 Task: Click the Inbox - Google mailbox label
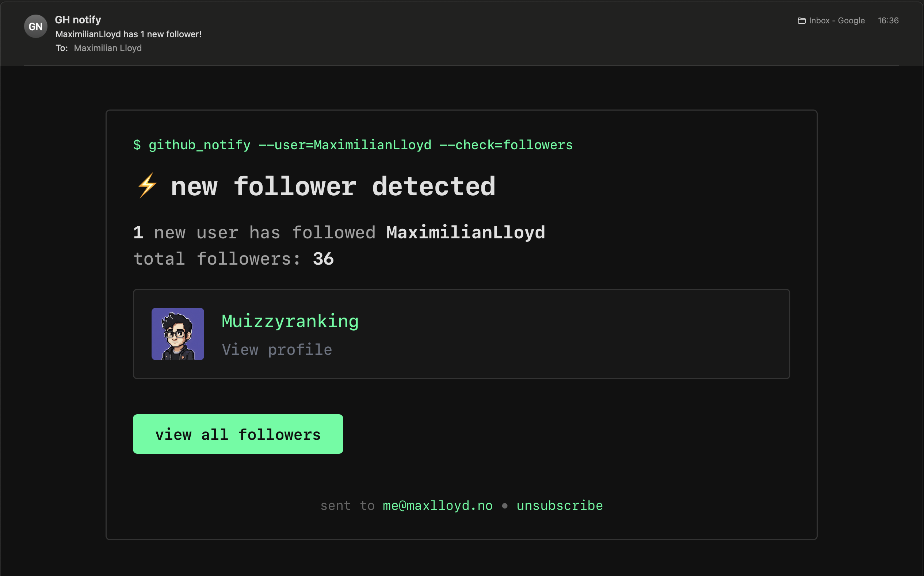836,20
